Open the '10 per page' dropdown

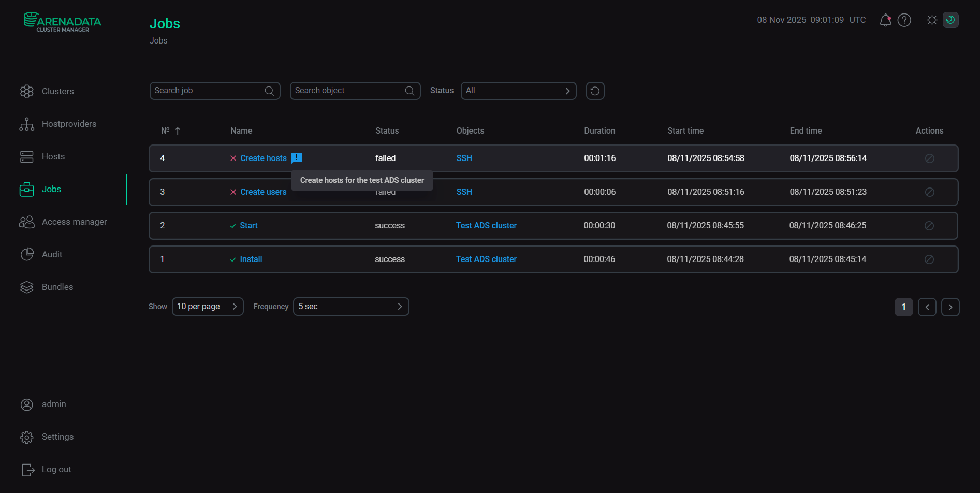click(208, 307)
